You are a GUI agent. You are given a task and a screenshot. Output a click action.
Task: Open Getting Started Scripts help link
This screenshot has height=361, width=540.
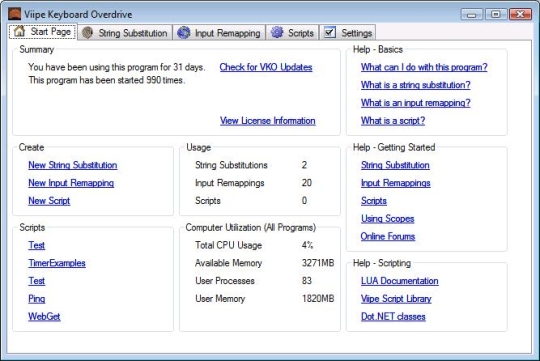coord(374,201)
